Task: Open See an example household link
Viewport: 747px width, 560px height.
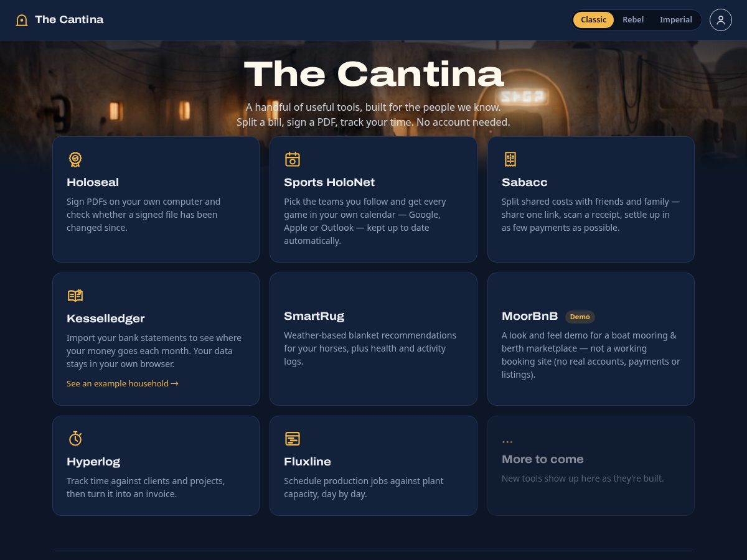Action: click(x=123, y=383)
